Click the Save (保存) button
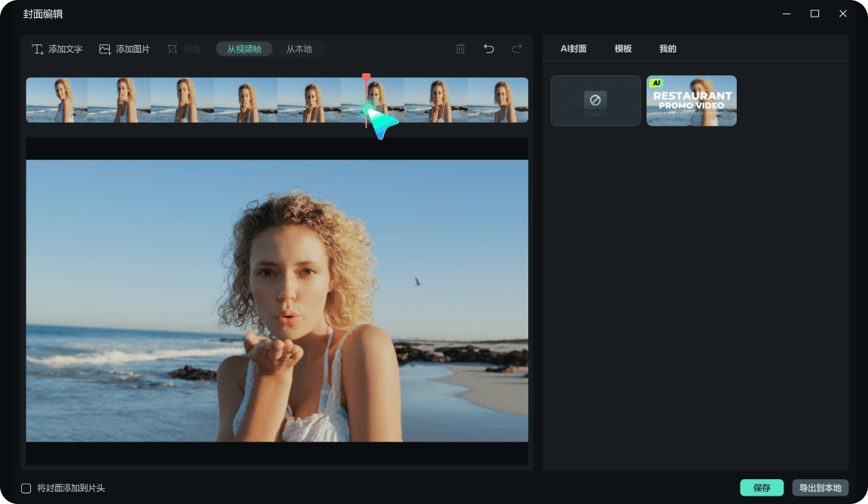This screenshot has width=868, height=504. pos(762,487)
